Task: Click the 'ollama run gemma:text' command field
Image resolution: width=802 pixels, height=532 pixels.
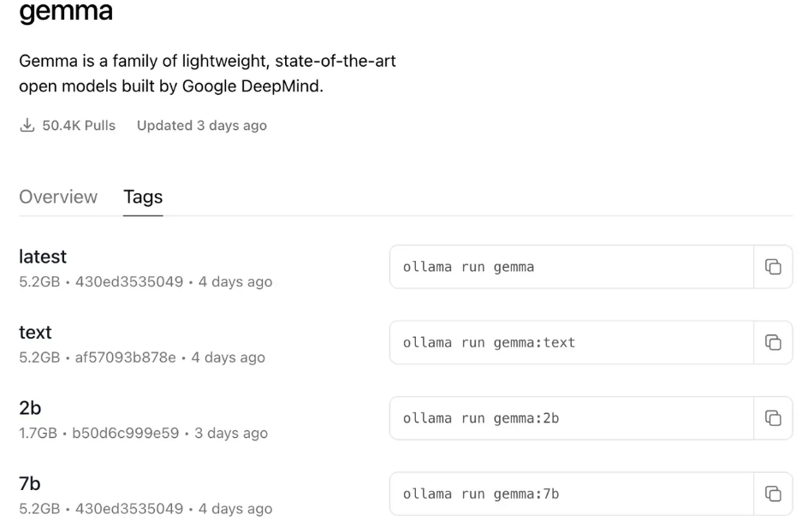Action: point(571,342)
